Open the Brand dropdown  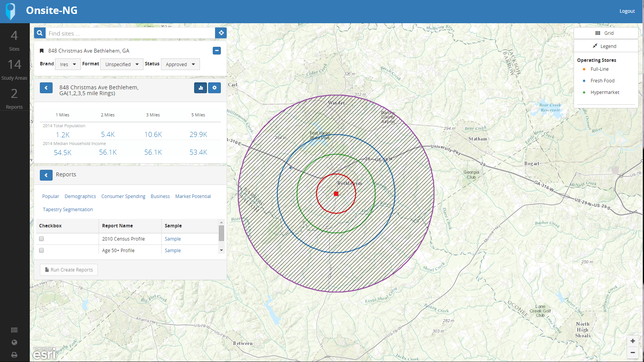pyautogui.click(x=68, y=64)
